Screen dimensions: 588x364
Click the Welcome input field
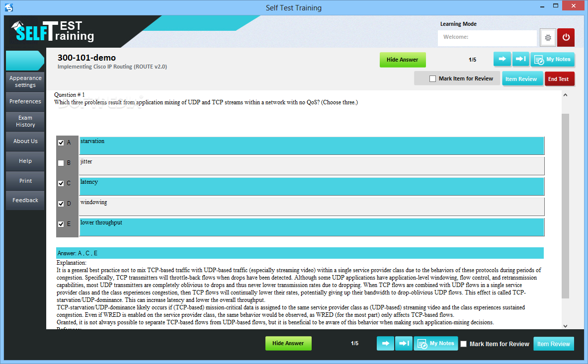(487, 37)
